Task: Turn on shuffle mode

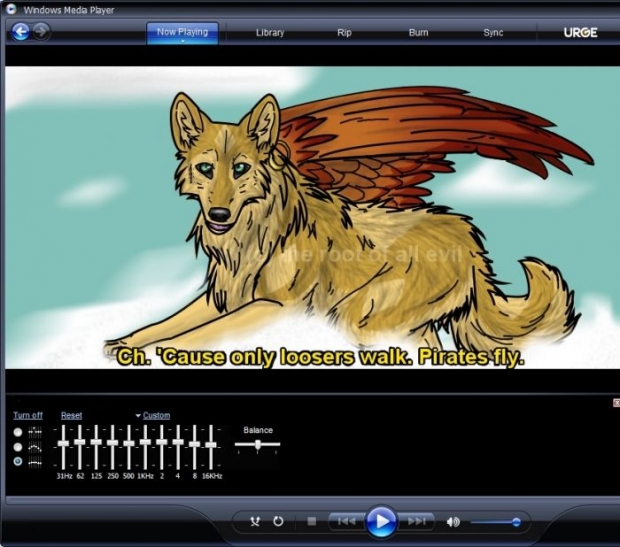Action: coord(254,521)
